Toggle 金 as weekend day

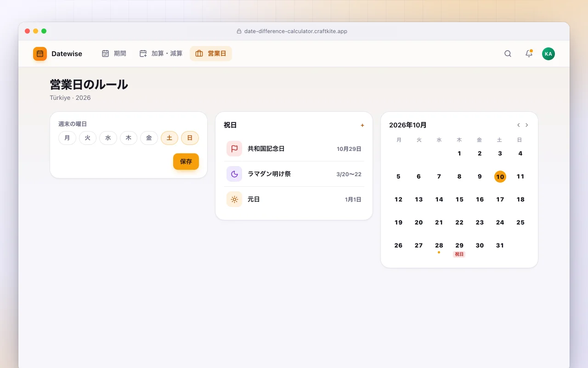(x=149, y=138)
